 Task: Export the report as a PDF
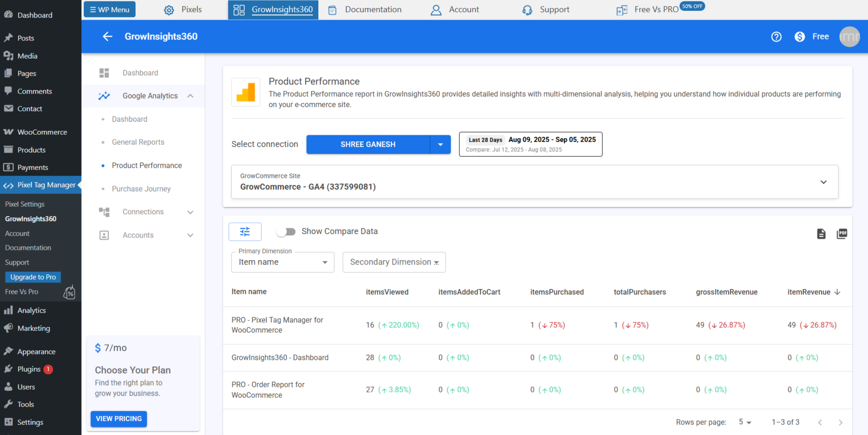[x=842, y=234]
